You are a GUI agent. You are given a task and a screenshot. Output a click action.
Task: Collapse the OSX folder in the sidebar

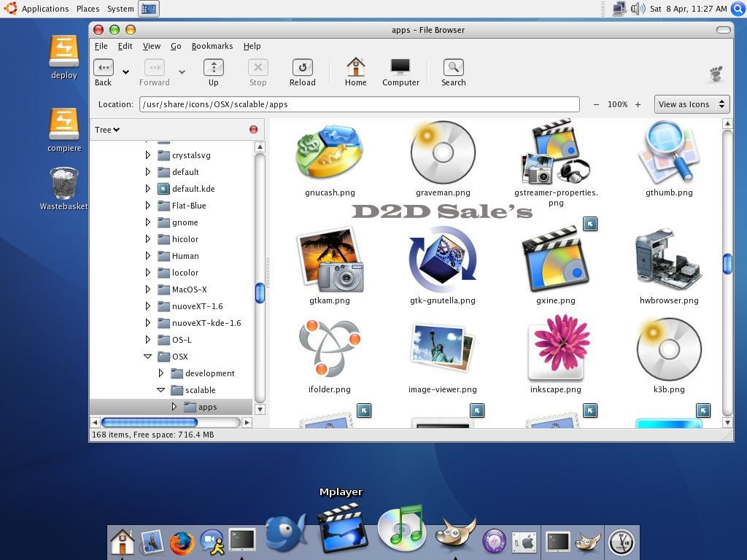pos(148,357)
